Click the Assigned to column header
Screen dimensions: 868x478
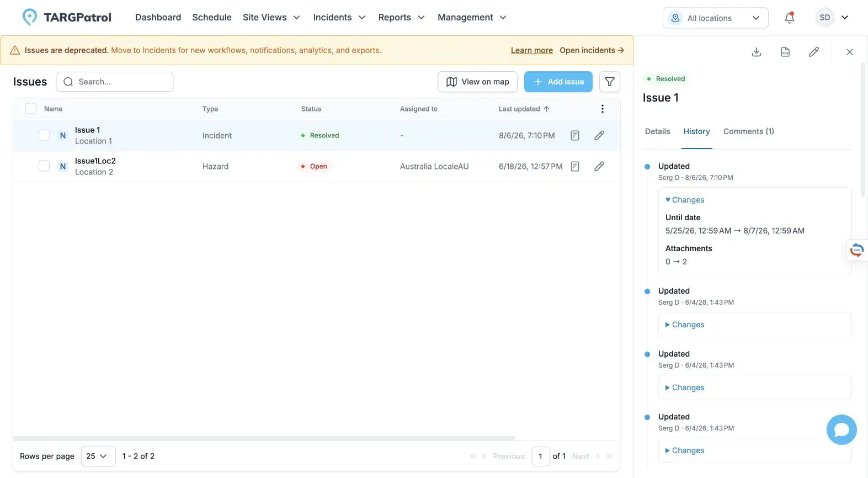419,109
